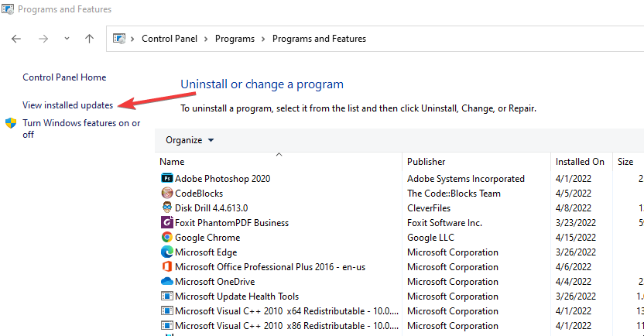Select the Microsoft OneDrive cloud icon

pos(166,282)
